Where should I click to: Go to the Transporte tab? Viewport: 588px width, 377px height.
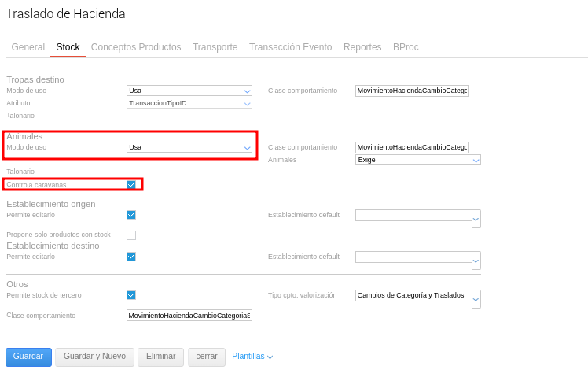pyautogui.click(x=215, y=47)
